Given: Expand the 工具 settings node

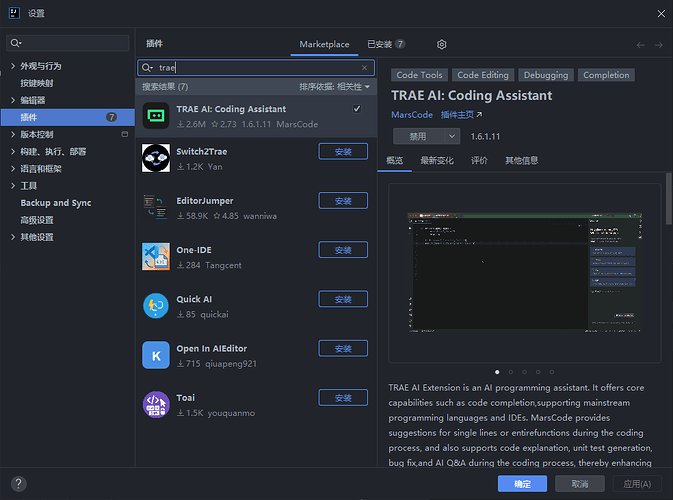Looking at the screenshot, I should tap(13, 186).
